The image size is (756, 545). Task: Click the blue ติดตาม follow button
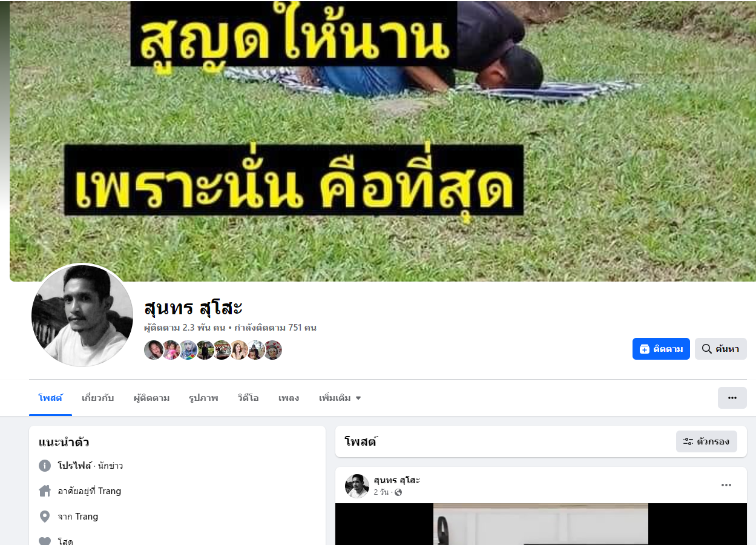pos(661,349)
